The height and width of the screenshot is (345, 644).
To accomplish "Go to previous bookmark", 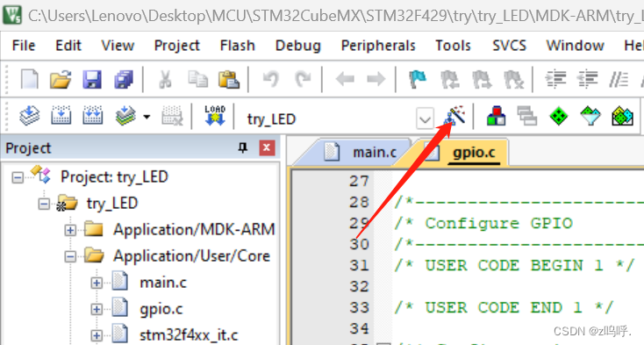I will 450,79.
